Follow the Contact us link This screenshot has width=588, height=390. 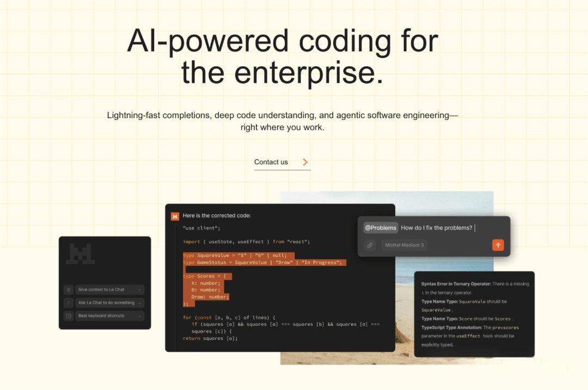tap(271, 162)
